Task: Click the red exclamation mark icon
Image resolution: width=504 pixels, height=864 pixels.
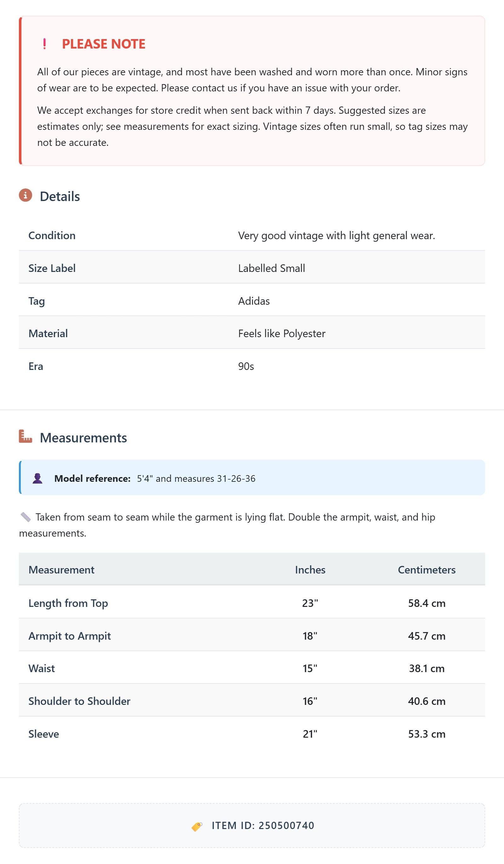Action: (44, 44)
